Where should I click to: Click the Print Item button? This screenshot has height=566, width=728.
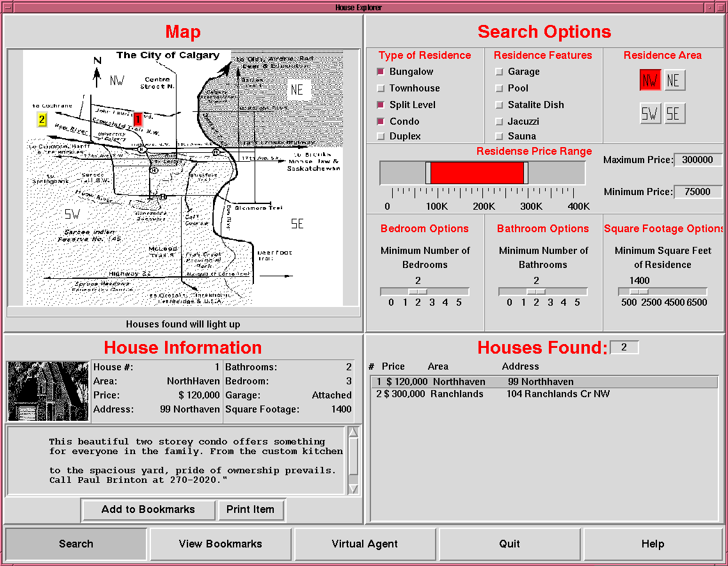pos(250,509)
